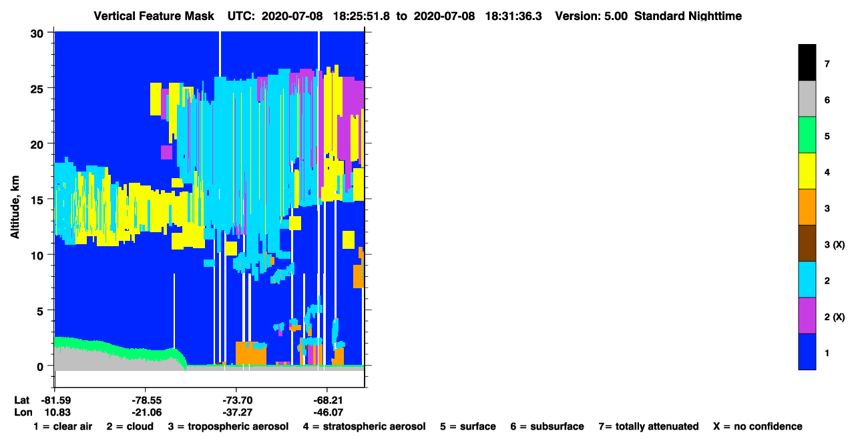This screenshot has width=868, height=445.
Task: Click the cyan color bar segment 2
Action: click(807, 279)
